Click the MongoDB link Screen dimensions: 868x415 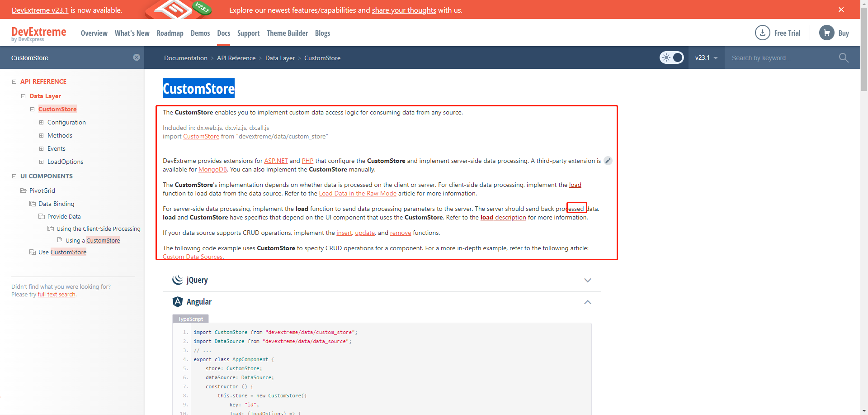click(x=212, y=169)
